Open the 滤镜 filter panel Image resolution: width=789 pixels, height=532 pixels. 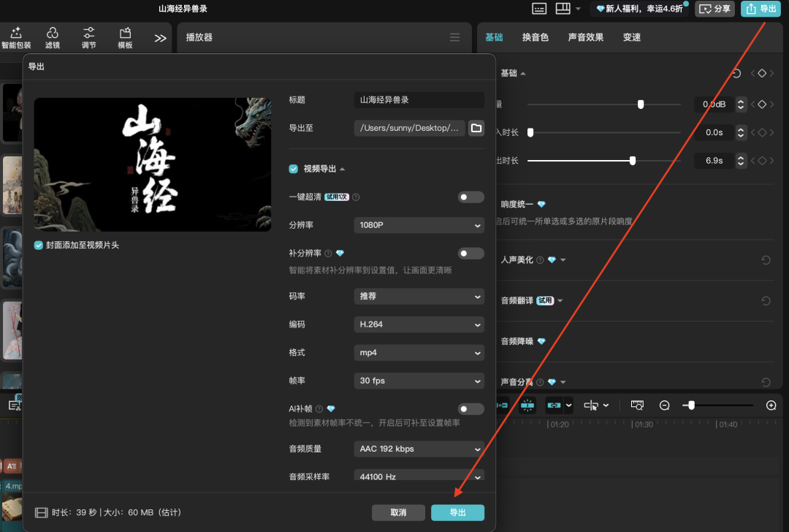53,38
